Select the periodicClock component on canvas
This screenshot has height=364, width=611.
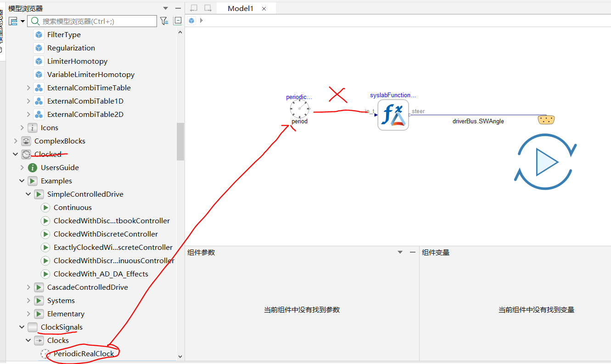300,109
